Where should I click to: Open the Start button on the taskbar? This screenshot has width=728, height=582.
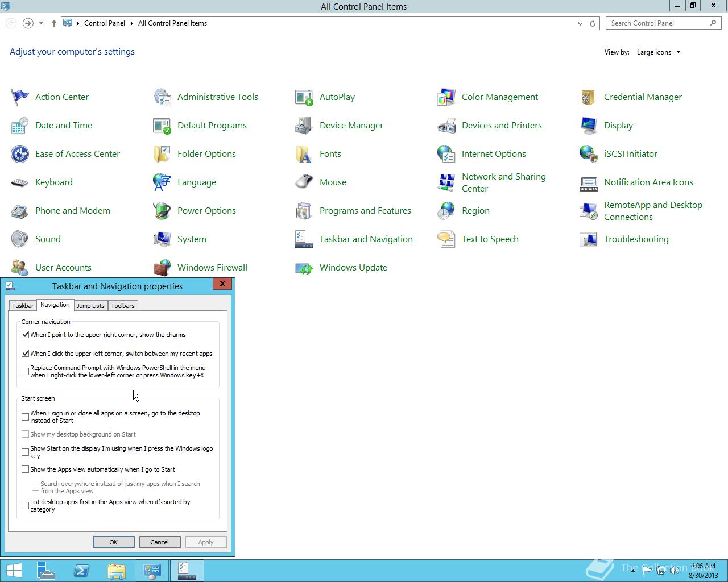tap(14, 571)
